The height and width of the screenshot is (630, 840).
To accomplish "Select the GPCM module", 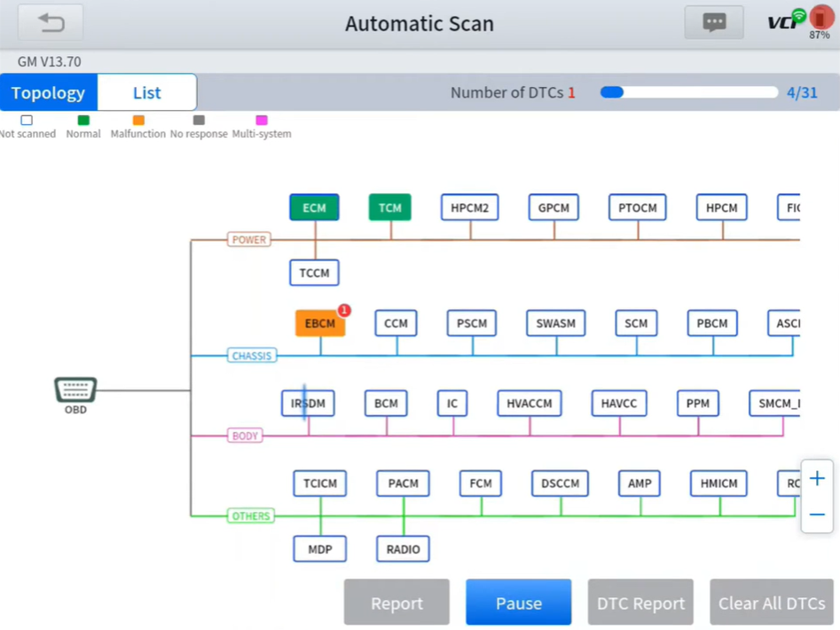I will 553,208.
